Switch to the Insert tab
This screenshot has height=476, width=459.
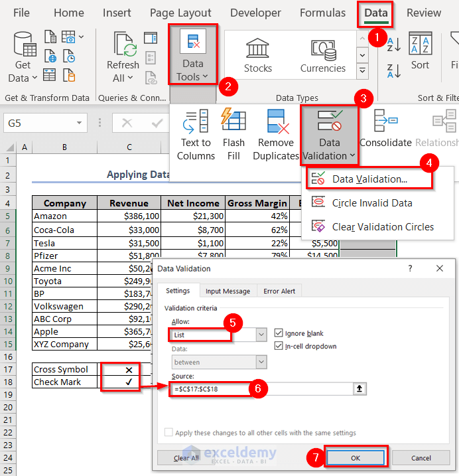(117, 13)
